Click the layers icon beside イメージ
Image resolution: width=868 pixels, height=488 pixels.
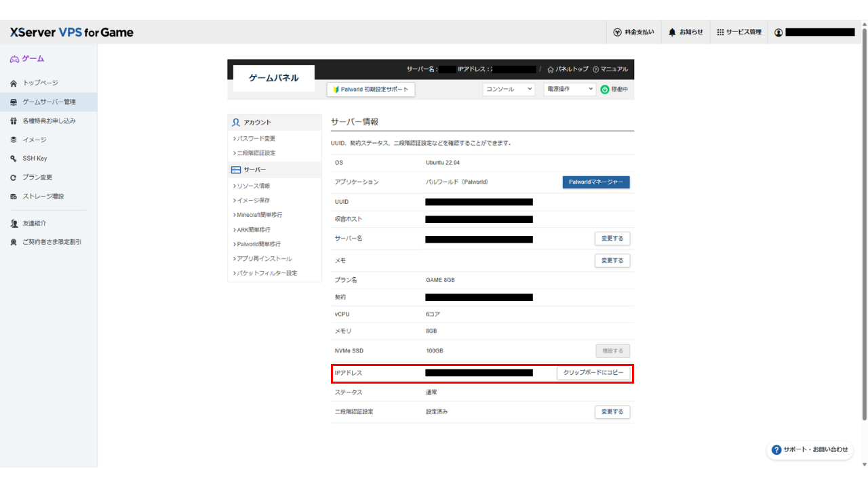pos(14,140)
